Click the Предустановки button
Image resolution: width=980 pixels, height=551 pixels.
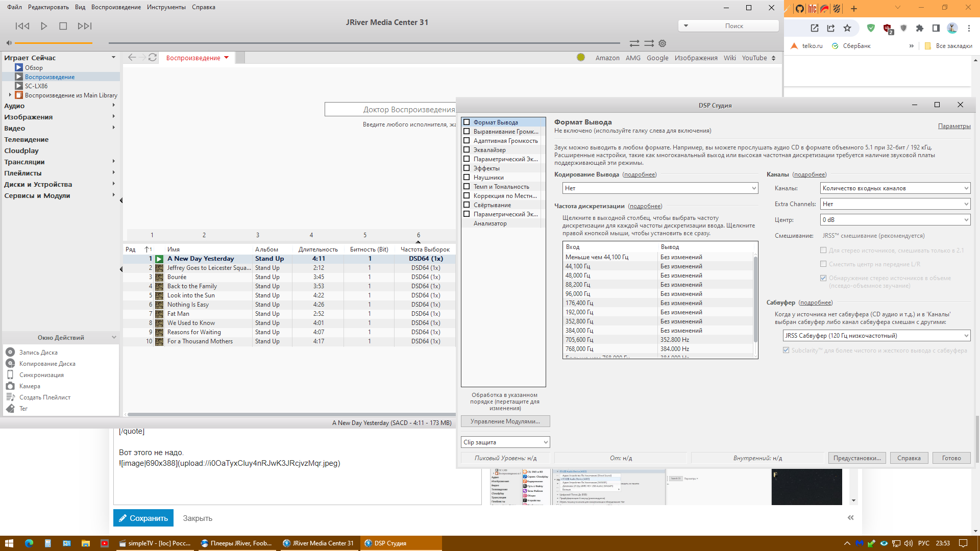click(x=857, y=458)
